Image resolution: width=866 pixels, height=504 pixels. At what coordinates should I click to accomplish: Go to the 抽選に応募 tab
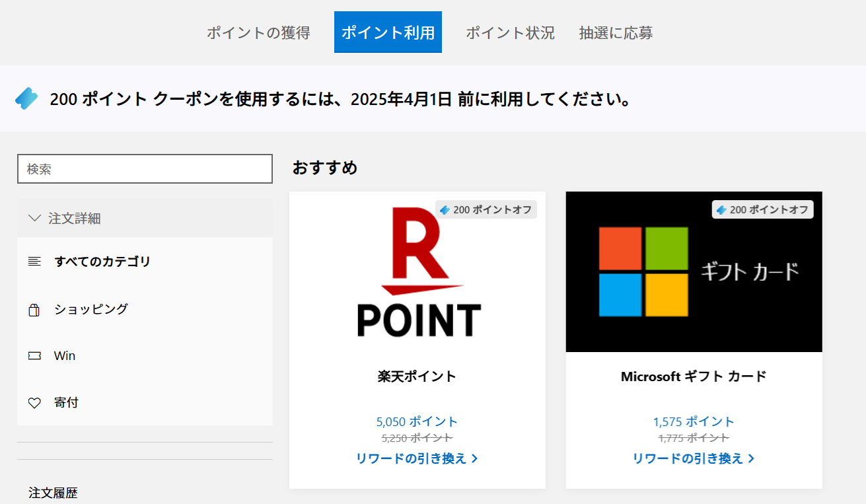[x=616, y=32]
